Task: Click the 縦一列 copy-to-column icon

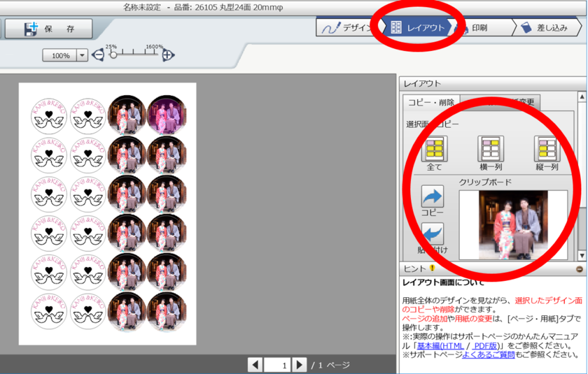Action: (547, 149)
